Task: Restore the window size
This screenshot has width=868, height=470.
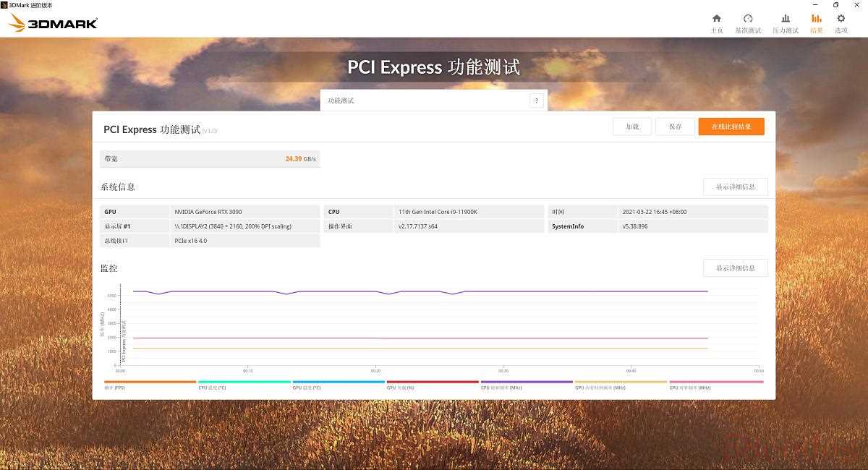Action: 835,5
